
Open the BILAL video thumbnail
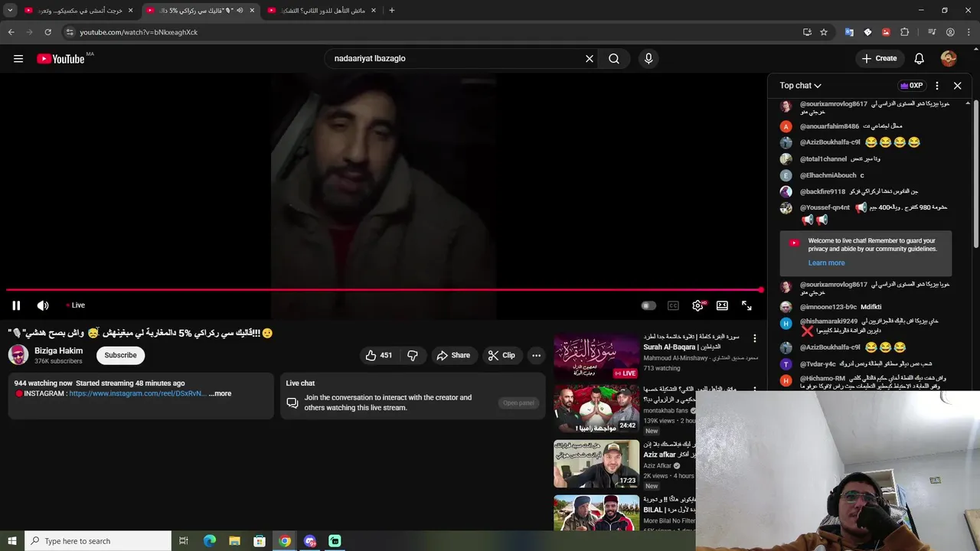596,513
